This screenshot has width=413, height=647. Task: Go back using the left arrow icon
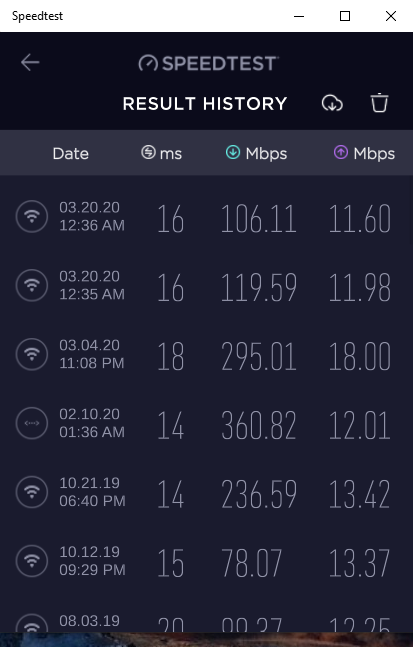tap(30, 63)
